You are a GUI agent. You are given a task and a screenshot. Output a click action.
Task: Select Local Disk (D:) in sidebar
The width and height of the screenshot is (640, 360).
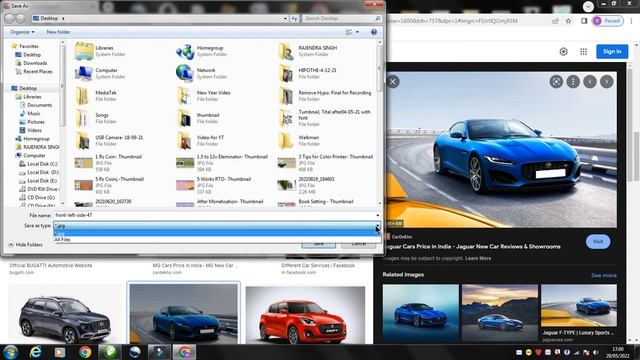coord(42,173)
